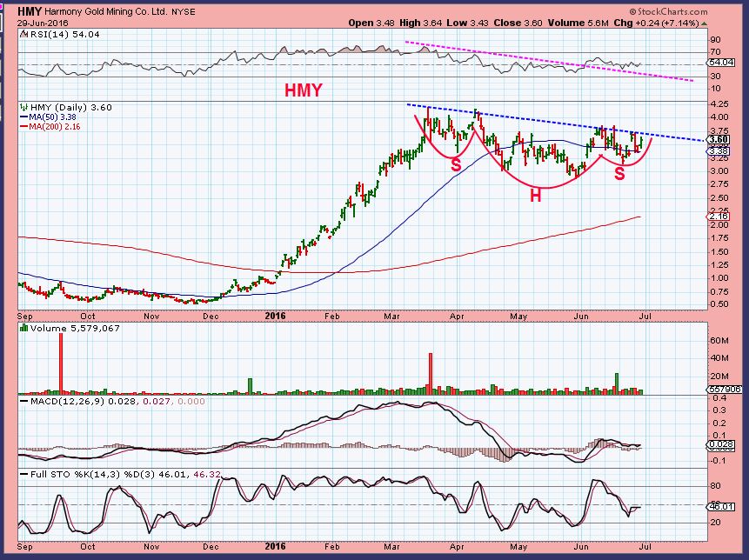Click May on bottom date axis
749x560 pixels.
(518, 546)
